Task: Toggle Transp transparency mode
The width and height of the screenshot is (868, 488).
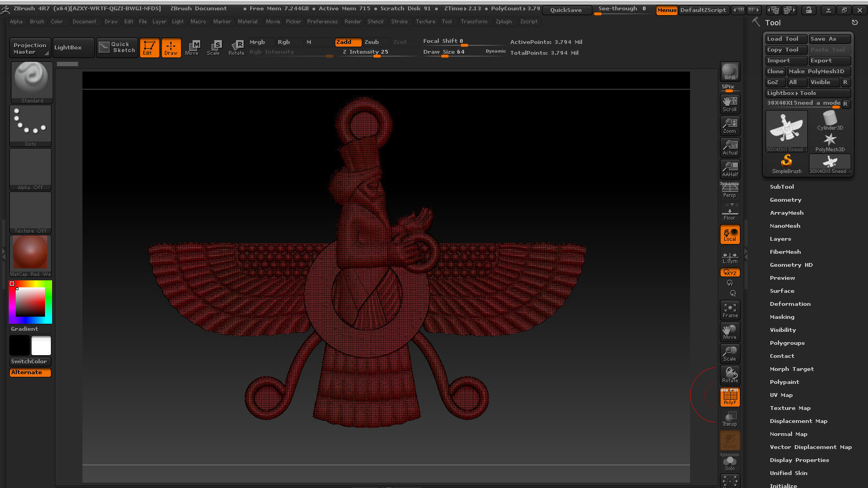Action: coord(730,419)
